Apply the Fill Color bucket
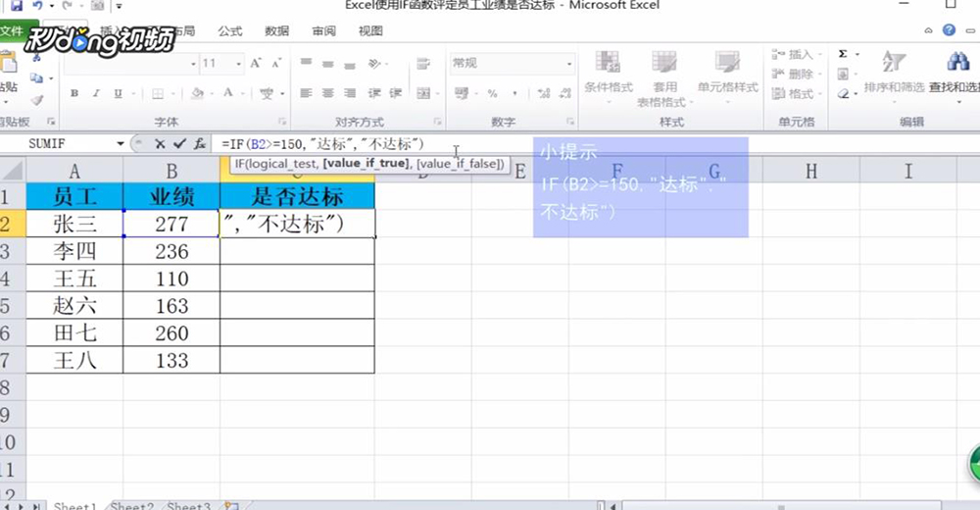 pos(197,93)
